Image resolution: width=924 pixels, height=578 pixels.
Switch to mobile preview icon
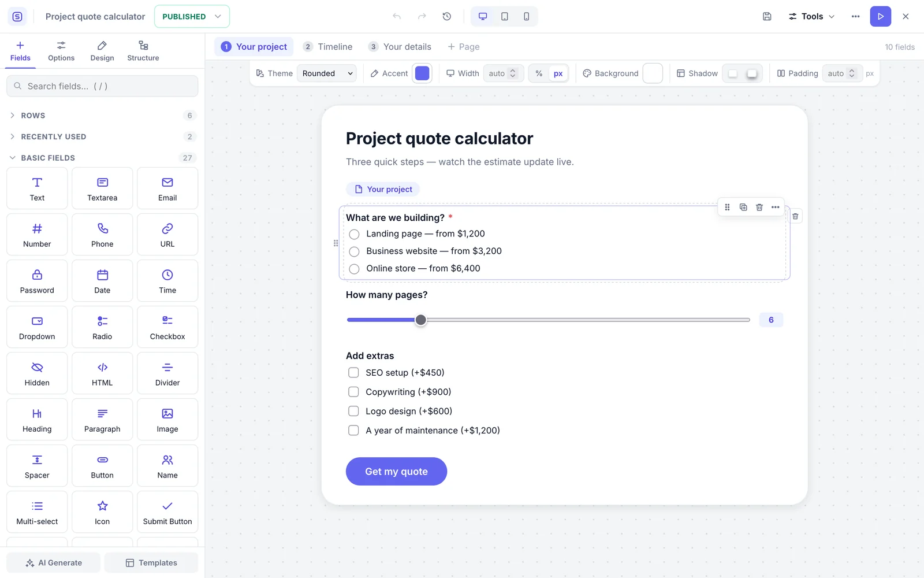tap(527, 16)
